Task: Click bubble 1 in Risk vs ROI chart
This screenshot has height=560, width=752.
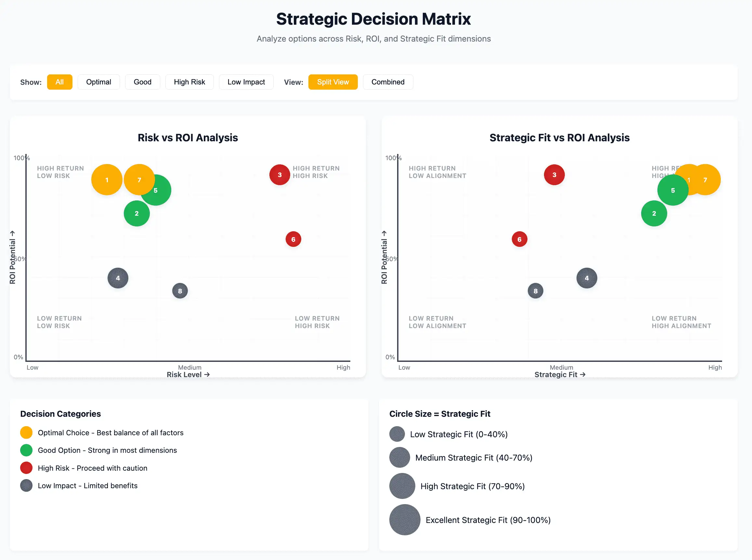Action: 107,180
